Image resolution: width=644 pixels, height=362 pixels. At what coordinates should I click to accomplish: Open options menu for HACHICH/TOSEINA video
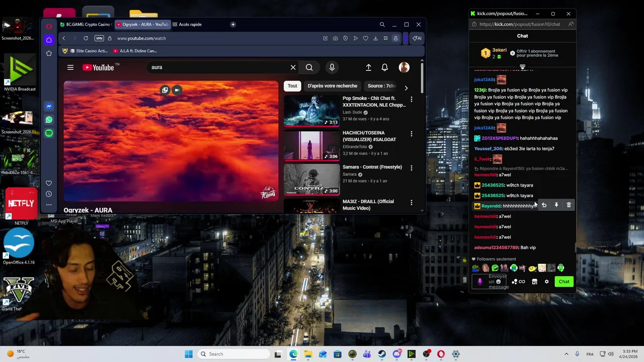click(x=411, y=134)
